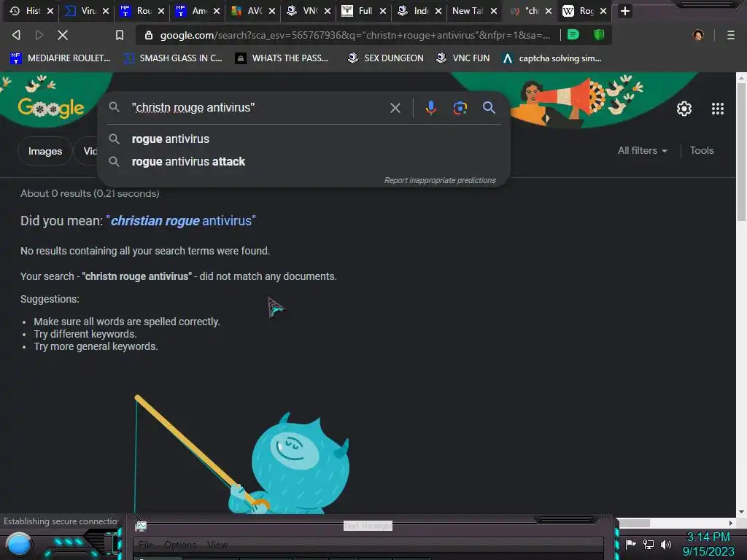Open the green shield extension icon
747x560 pixels.
[599, 35]
